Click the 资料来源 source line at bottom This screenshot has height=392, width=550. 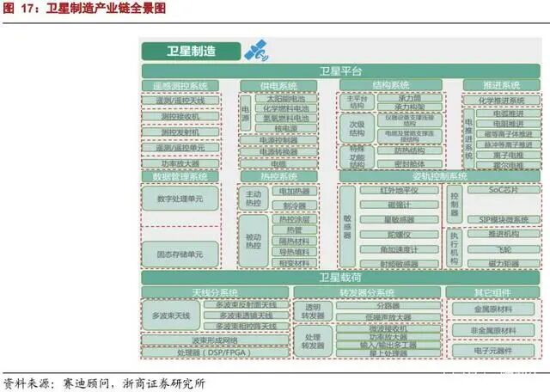tap(104, 383)
